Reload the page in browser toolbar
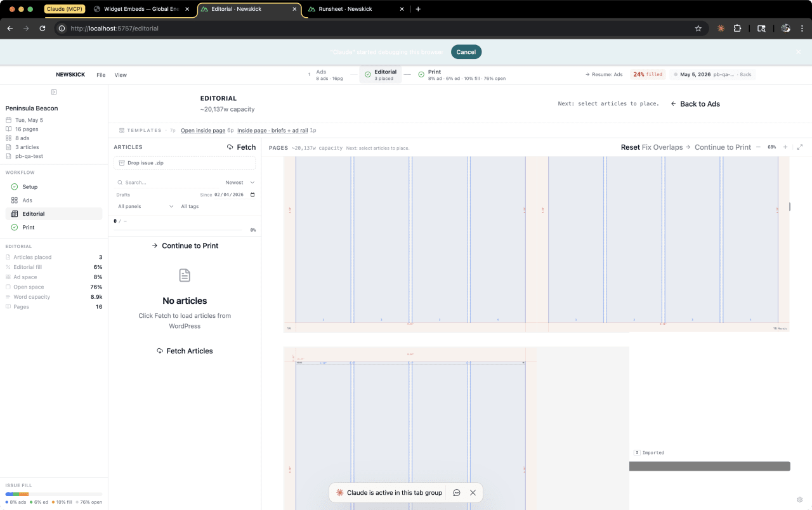812x510 pixels. [x=43, y=29]
